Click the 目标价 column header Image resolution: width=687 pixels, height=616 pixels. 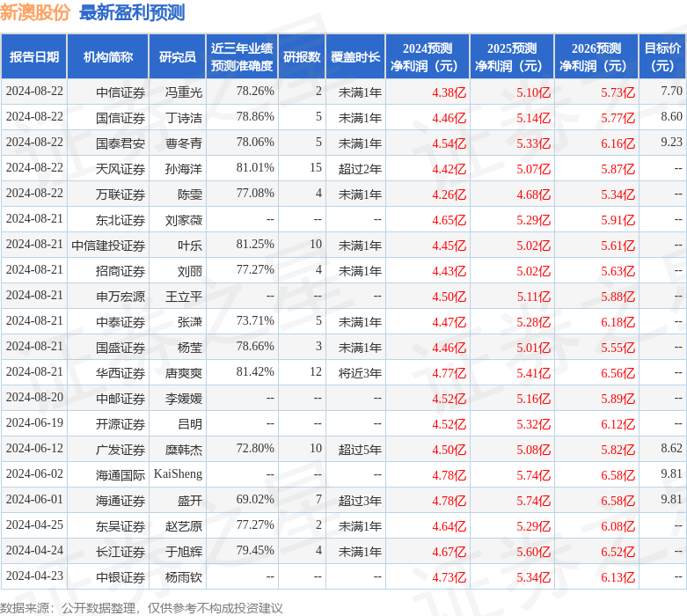[663, 57]
